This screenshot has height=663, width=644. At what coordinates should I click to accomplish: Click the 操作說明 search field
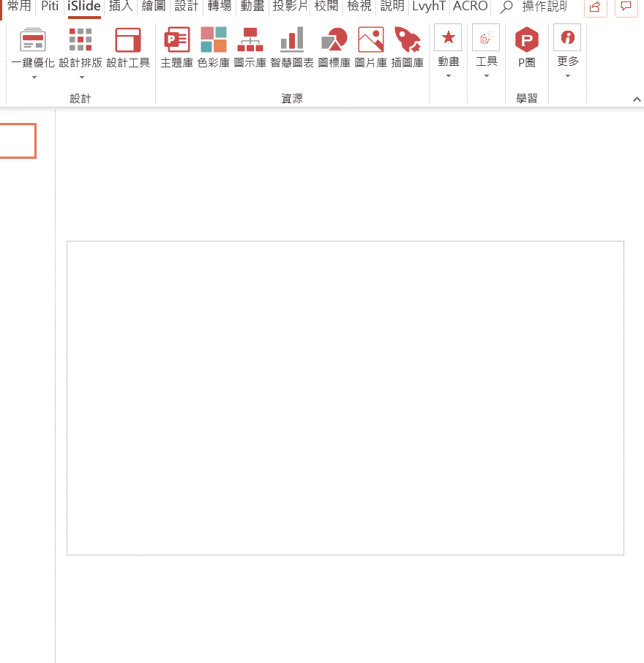544,7
